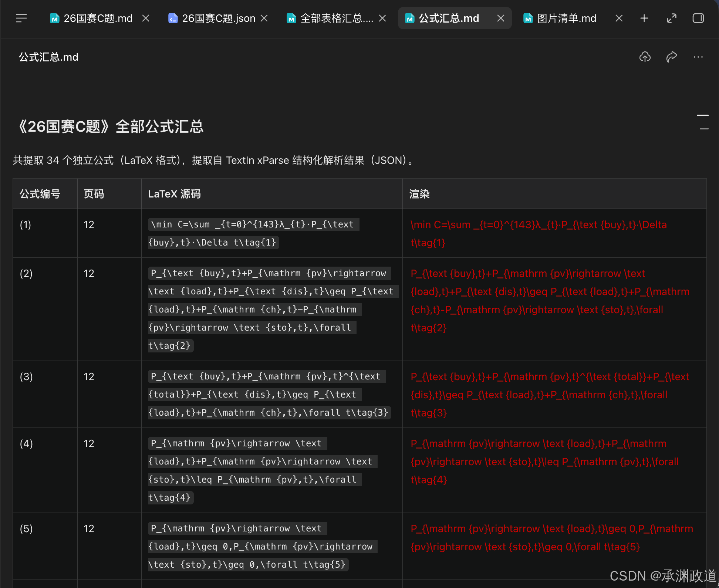The height and width of the screenshot is (588, 719).
Task: Click the red rendered text of formula (4)
Action: pos(544,462)
